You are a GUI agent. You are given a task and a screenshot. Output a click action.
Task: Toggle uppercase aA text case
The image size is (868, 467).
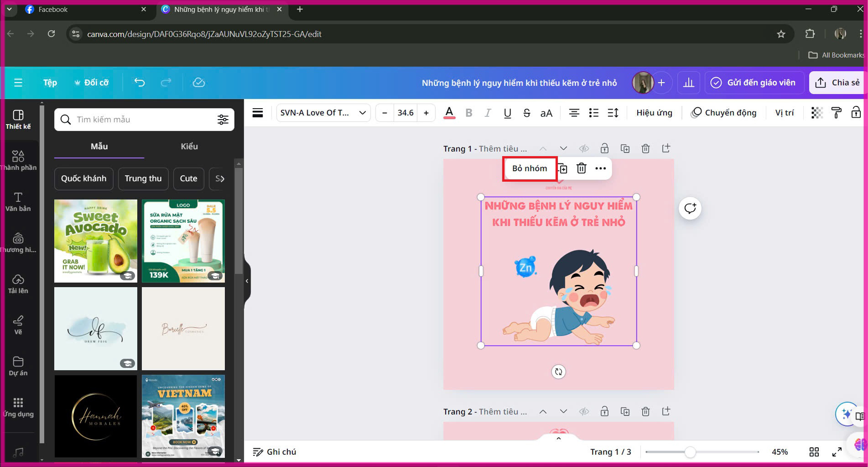(x=546, y=113)
